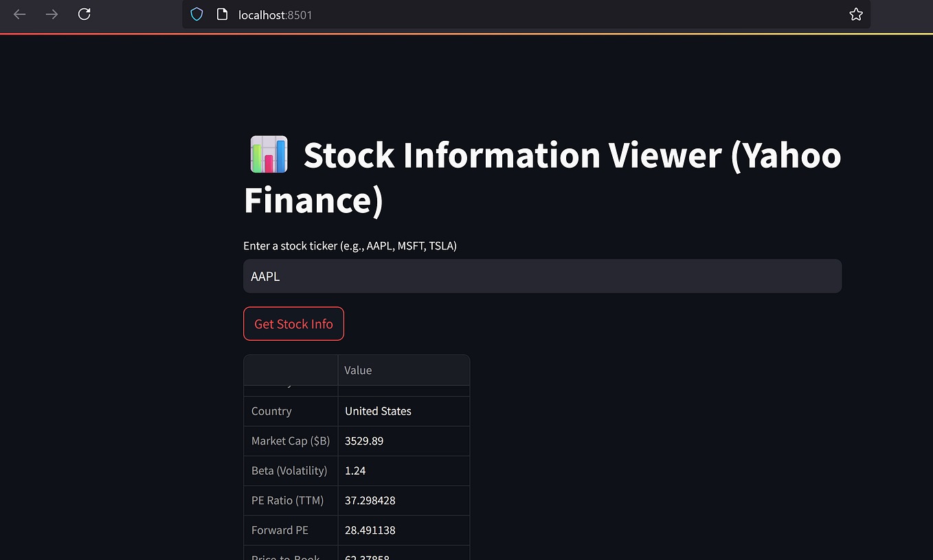
Task: Select the Beta (Volatility) row label
Action: pyautogui.click(x=289, y=471)
